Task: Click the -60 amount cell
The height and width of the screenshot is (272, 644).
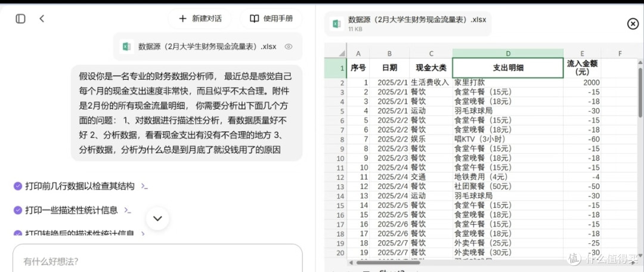Action: [582, 140]
